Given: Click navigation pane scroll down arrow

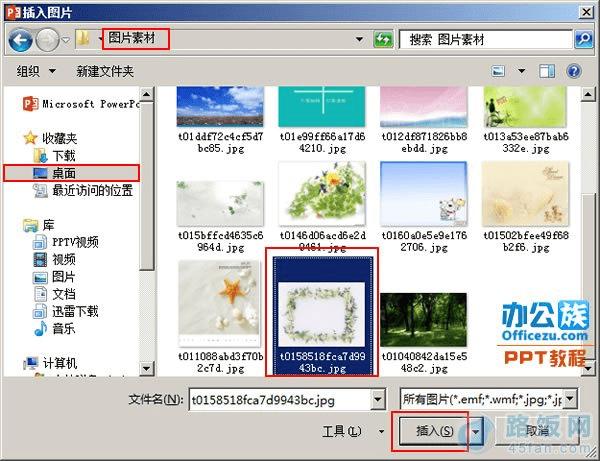Looking at the screenshot, I should pyautogui.click(x=147, y=368).
